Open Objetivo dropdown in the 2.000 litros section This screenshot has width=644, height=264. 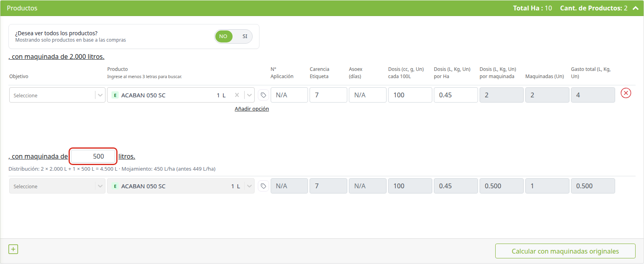pyautogui.click(x=57, y=95)
